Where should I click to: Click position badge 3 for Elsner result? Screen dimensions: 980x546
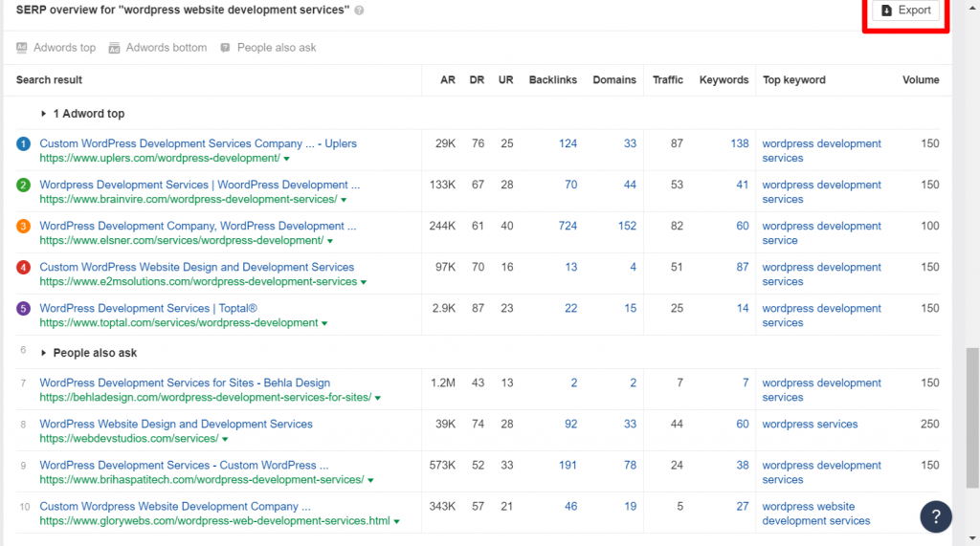(23, 227)
